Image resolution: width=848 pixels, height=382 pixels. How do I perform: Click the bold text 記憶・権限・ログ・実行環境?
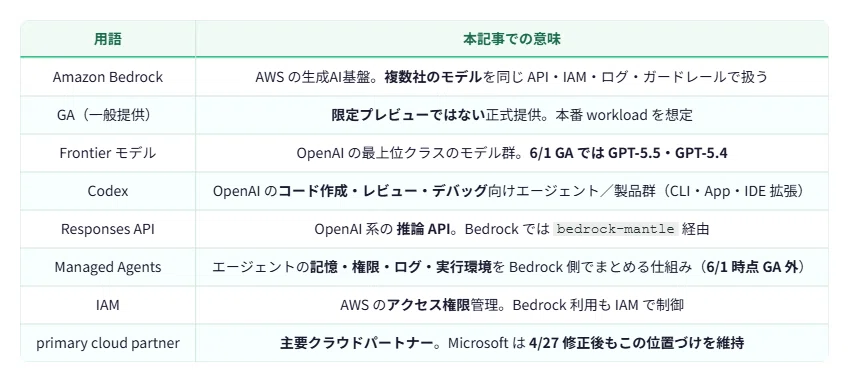click(401, 267)
